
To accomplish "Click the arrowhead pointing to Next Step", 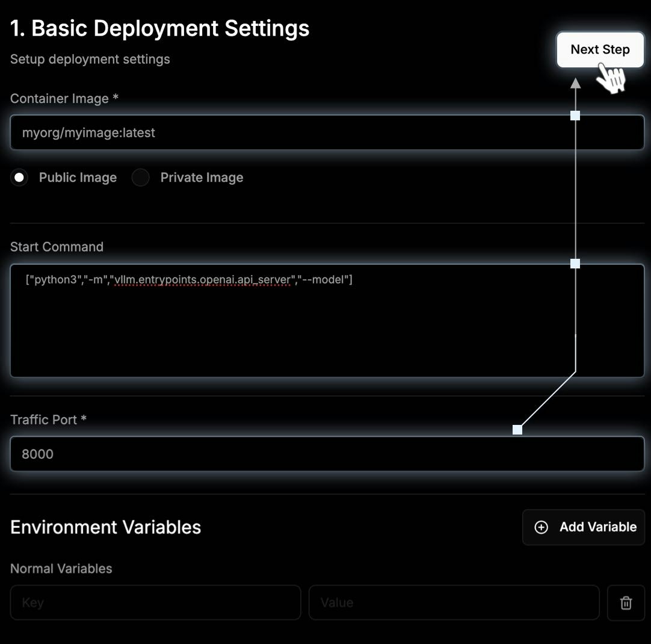I will (x=575, y=84).
